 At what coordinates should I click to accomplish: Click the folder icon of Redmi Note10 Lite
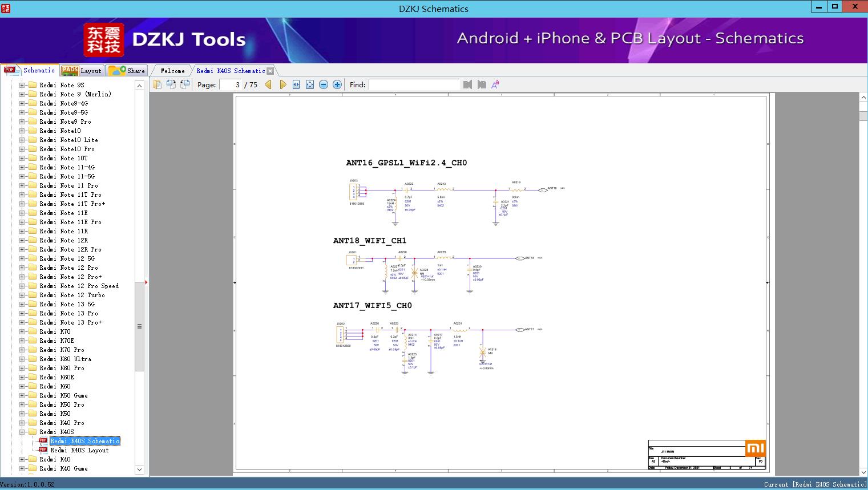click(x=33, y=140)
